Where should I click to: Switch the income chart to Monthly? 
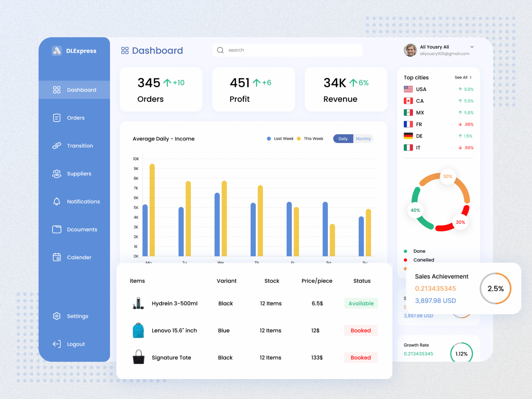point(363,139)
